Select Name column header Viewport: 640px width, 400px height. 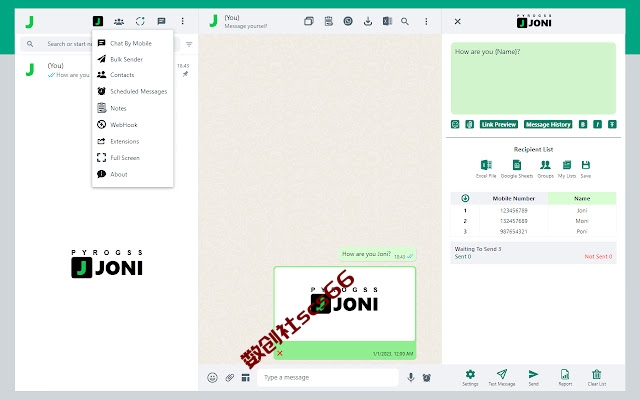[x=582, y=198]
